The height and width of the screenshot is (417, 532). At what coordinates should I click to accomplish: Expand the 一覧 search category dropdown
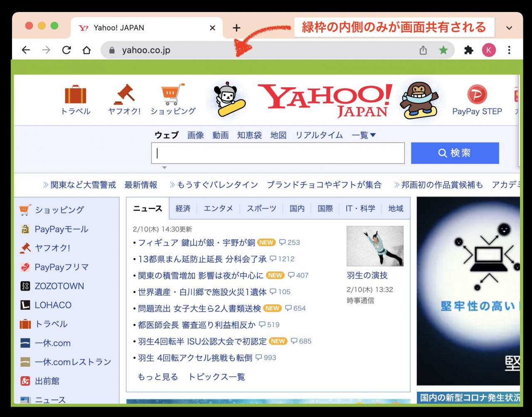click(364, 135)
